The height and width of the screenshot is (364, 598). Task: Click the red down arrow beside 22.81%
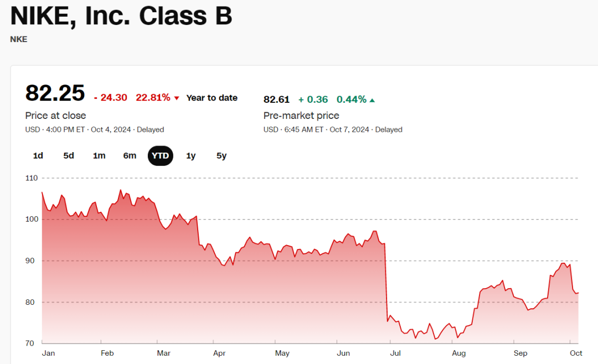coord(177,98)
